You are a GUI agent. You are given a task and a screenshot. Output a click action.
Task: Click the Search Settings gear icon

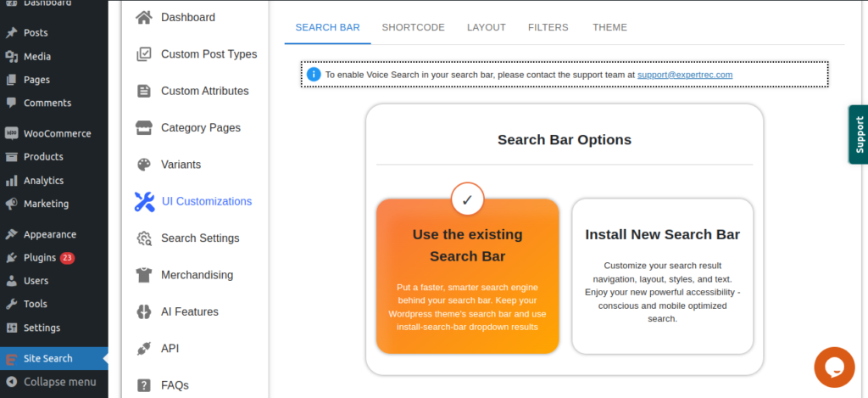point(144,238)
